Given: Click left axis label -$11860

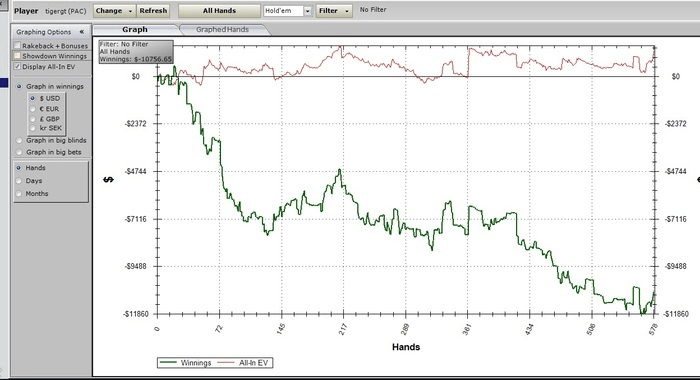Looking at the screenshot, I should [x=135, y=314].
